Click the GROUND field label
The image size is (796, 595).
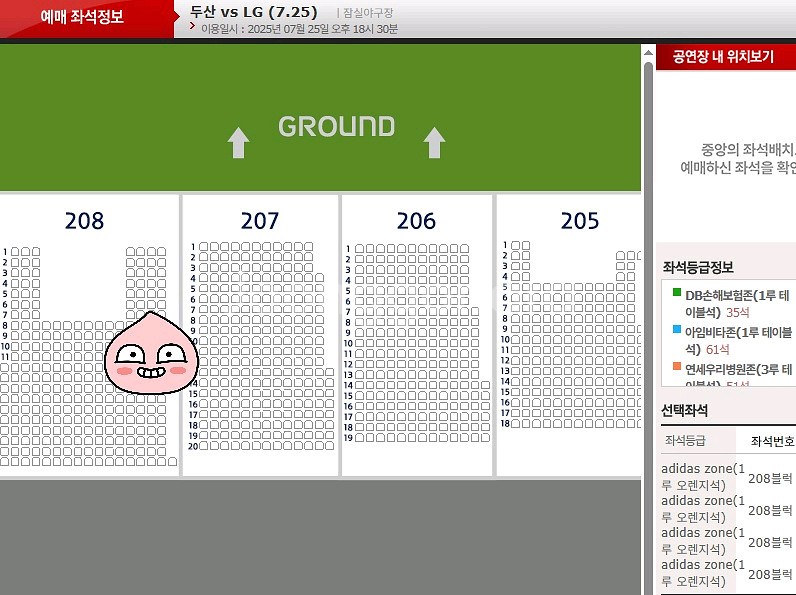click(x=337, y=126)
